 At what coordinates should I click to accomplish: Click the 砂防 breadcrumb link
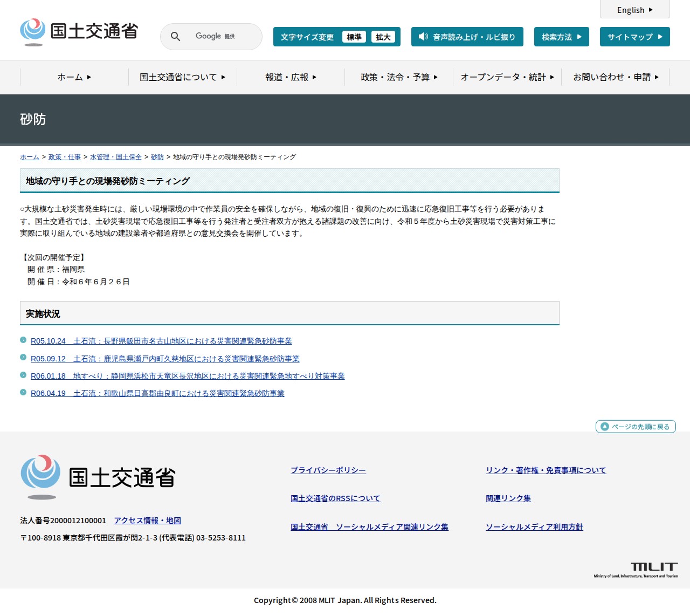[157, 157]
